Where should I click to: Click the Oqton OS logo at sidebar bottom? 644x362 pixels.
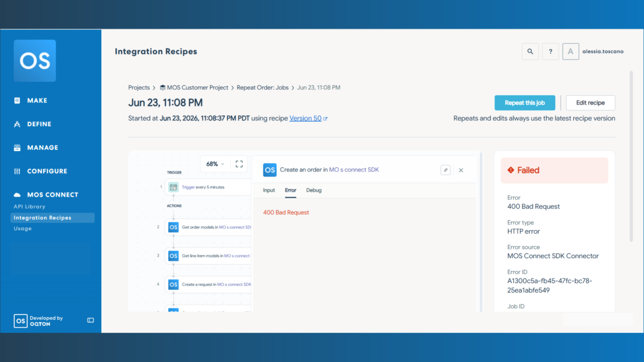[x=21, y=321]
